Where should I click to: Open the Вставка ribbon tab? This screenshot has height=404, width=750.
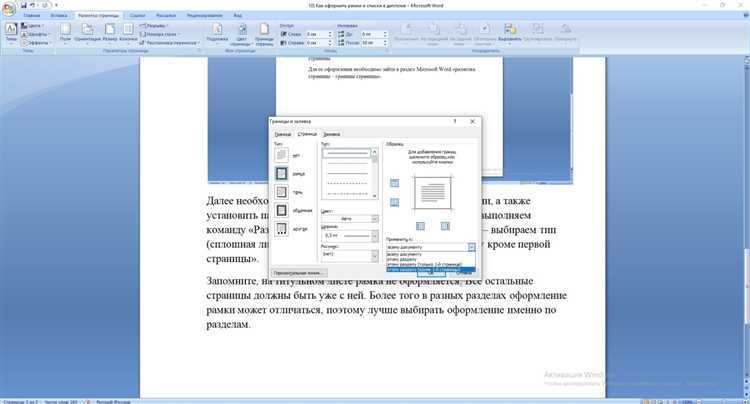click(59, 15)
